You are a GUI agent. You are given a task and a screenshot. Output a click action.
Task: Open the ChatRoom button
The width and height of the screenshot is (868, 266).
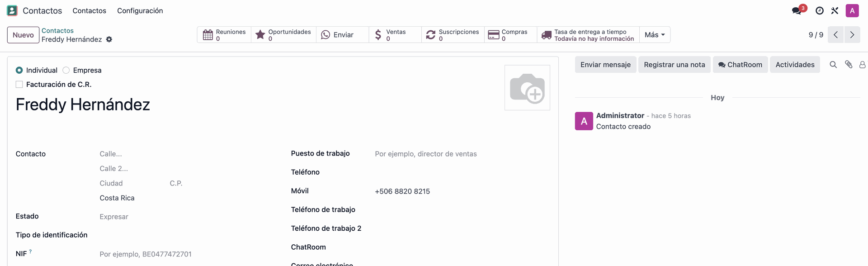pyautogui.click(x=740, y=65)
